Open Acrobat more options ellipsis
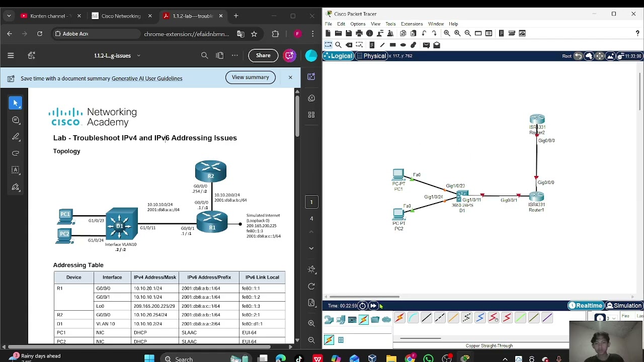The width and height of the screenshot is (644, 362). tap(235, 55)
